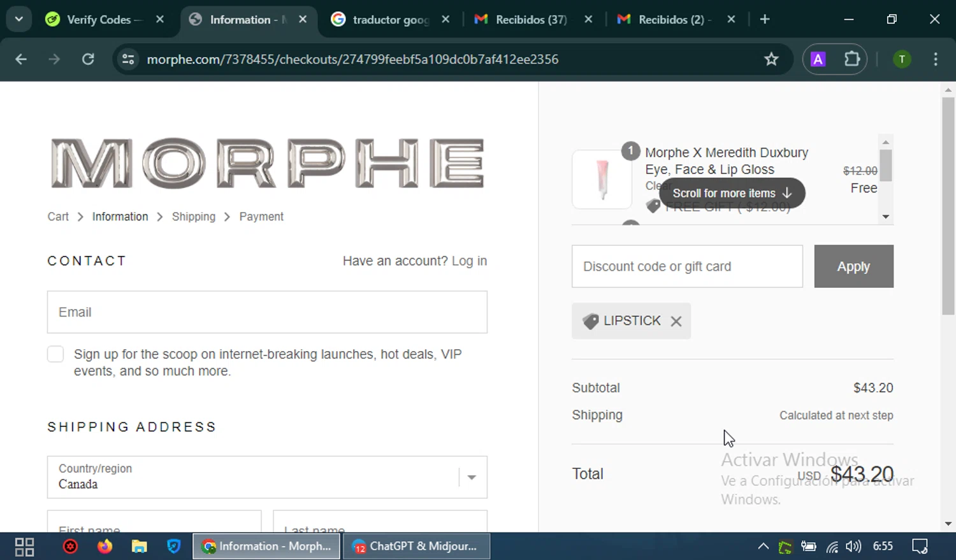Open the Chrome profile avatar T

point(902,59)
